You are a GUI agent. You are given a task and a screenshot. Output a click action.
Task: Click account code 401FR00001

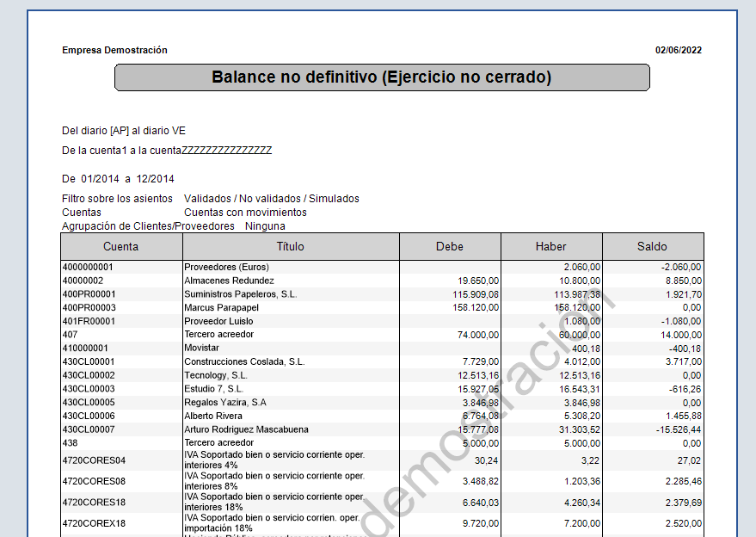pyautogui.click(x=89, y=321)
